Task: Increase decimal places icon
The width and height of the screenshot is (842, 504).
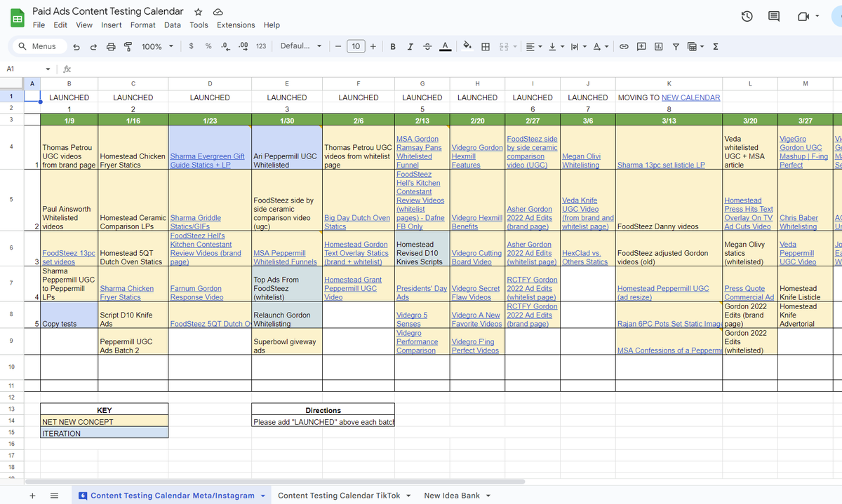Action: coord(243,46)
